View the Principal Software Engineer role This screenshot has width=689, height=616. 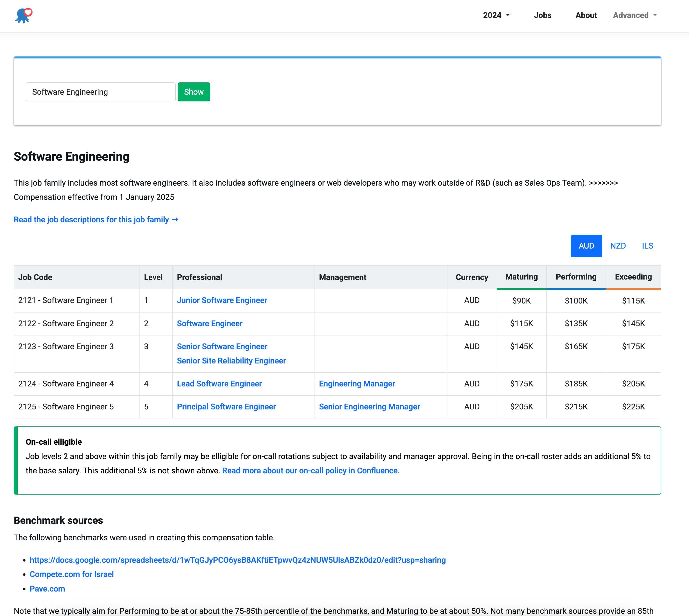click(x=226, y=406)
